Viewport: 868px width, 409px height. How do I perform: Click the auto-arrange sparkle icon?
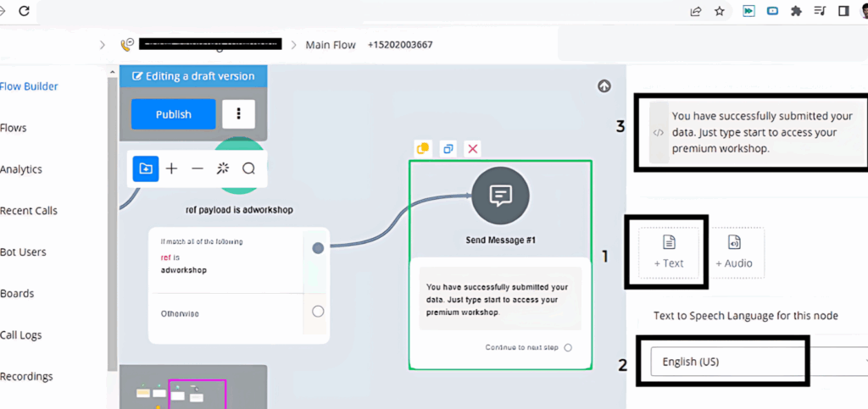point(223,169)
